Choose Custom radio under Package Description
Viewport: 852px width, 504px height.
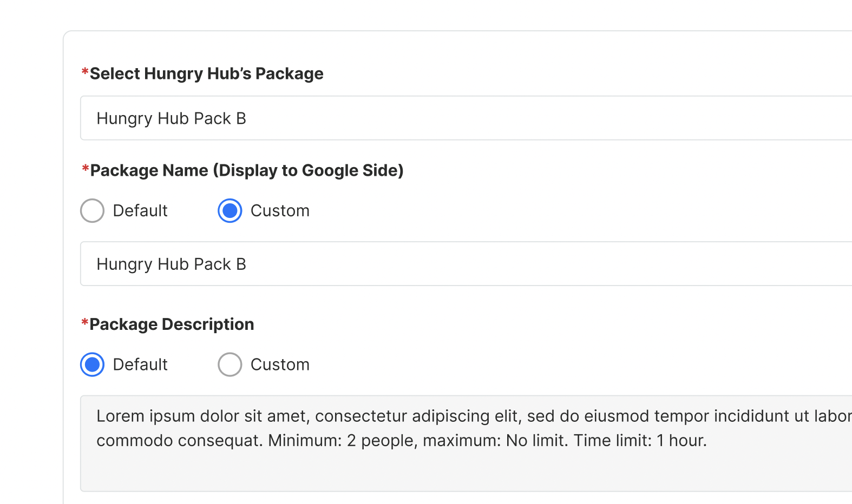[230, 364]
